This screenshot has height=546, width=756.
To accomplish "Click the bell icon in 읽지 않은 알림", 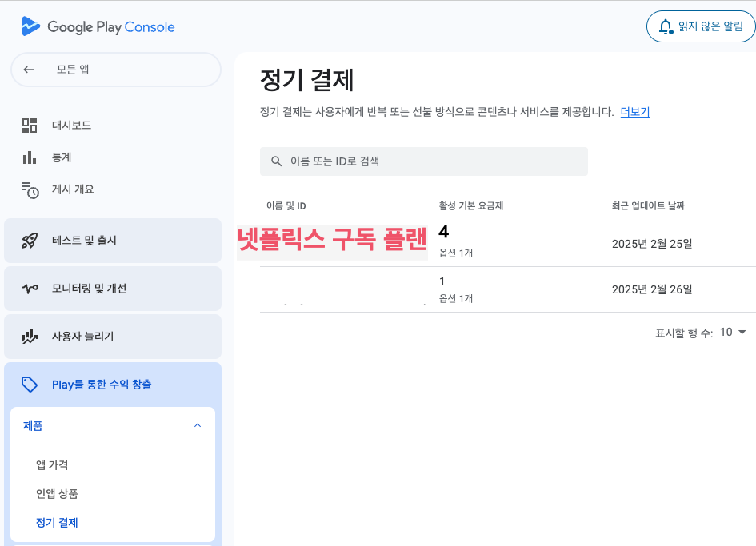I will (666, 26).
